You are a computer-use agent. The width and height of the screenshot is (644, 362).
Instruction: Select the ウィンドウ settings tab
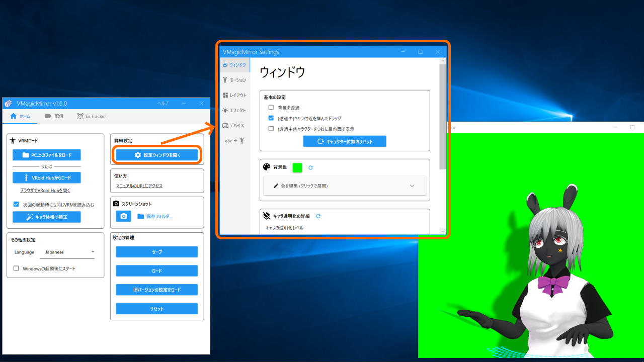234,65
